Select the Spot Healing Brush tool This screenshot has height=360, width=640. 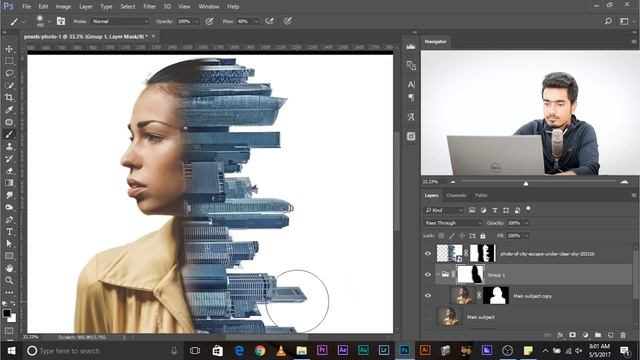(x=9, y=122)
